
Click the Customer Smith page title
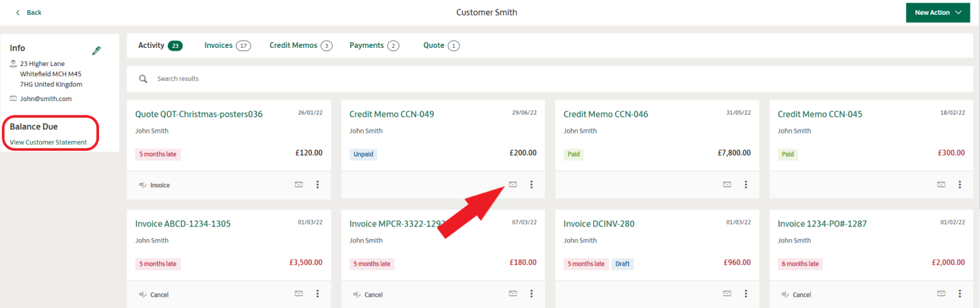coord(487,12)
